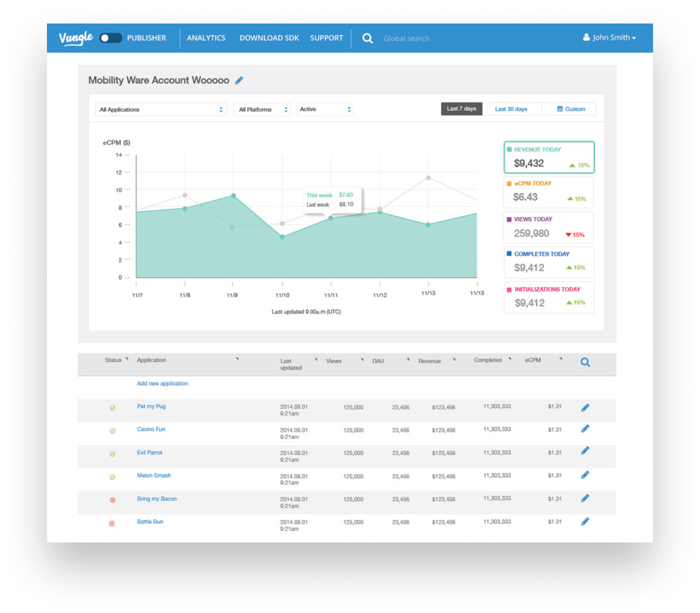Edit account name with the pencil icon
Screen dimensions: 700x613
click(x=239, y=80)
